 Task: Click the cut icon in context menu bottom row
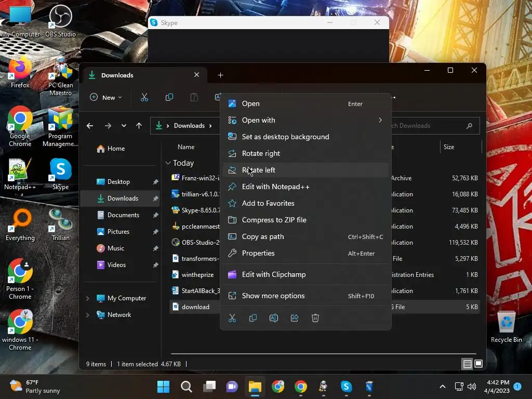[232, 318]
